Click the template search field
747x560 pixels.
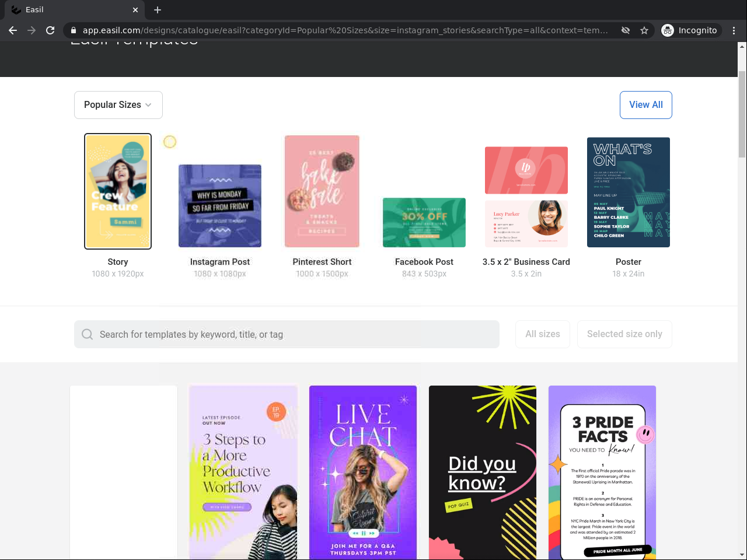pyautogui.click(x=287, y=334)
